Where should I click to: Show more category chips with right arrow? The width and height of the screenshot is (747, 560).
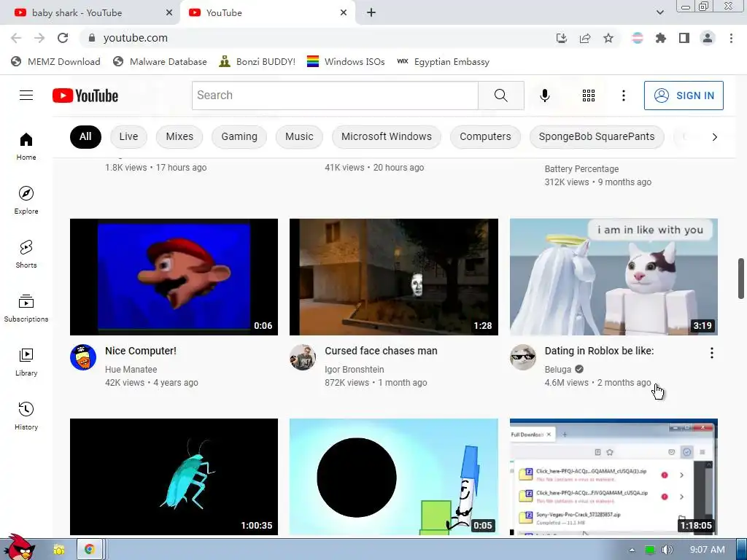714,137
